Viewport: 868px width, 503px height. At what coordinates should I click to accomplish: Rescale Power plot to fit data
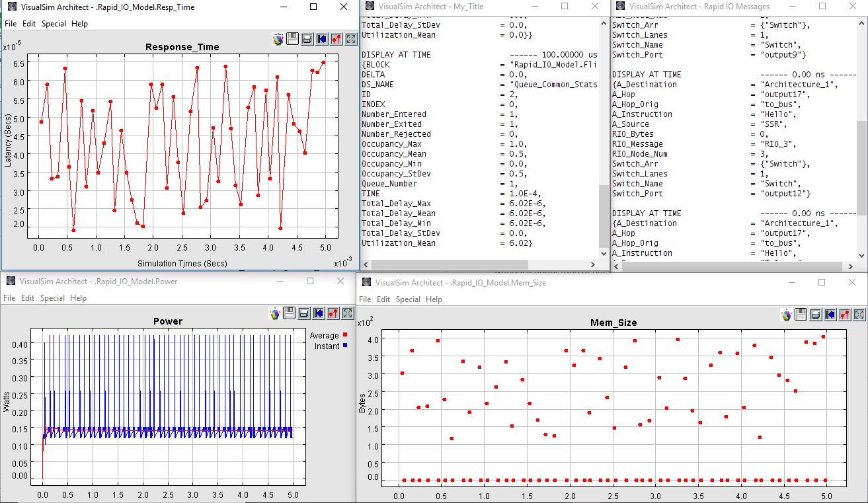point(348,313)
